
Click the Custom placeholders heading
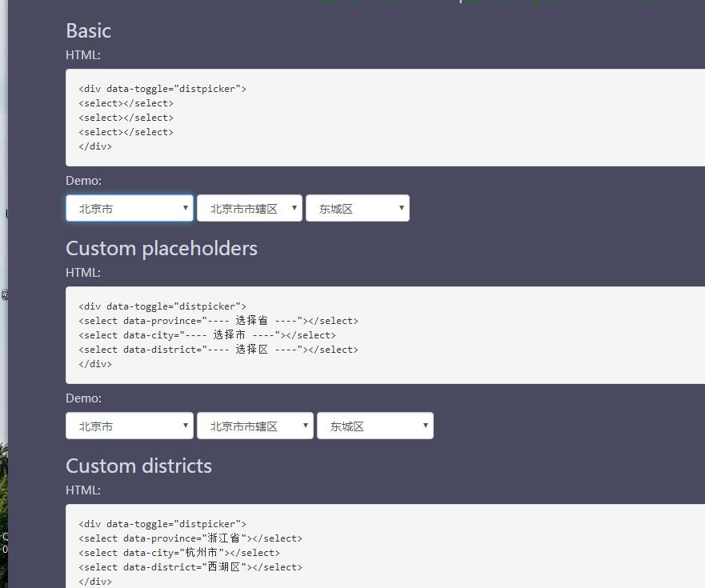coord(162,248)
